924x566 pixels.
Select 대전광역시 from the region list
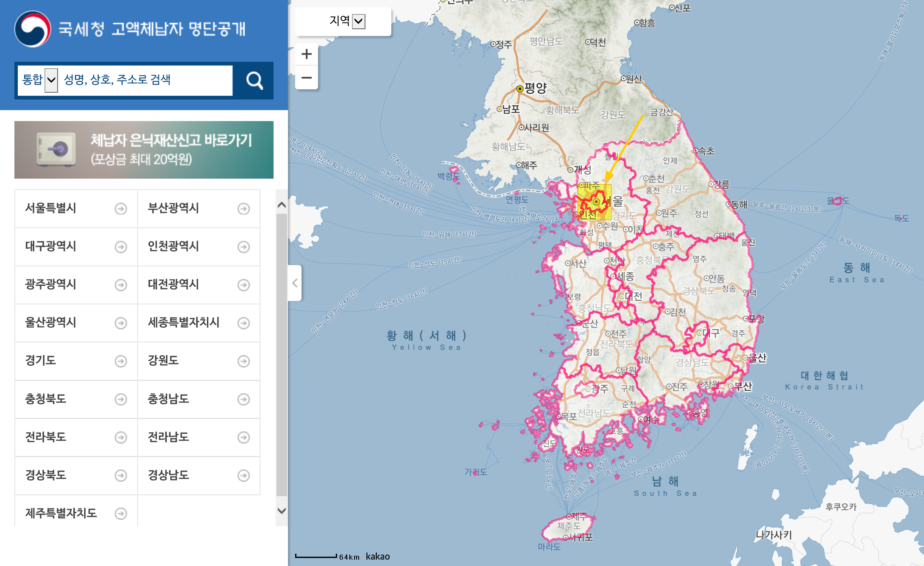point(173,284)
